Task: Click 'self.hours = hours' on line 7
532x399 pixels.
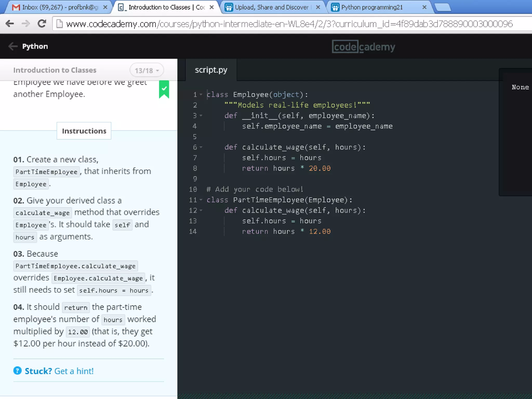Action: coord(282,158)
